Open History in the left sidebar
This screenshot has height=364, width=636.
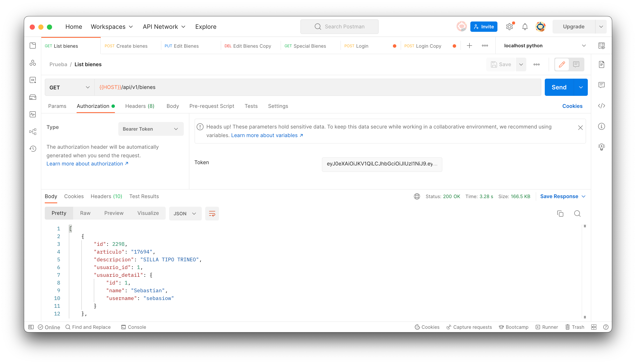click(33, 148)
